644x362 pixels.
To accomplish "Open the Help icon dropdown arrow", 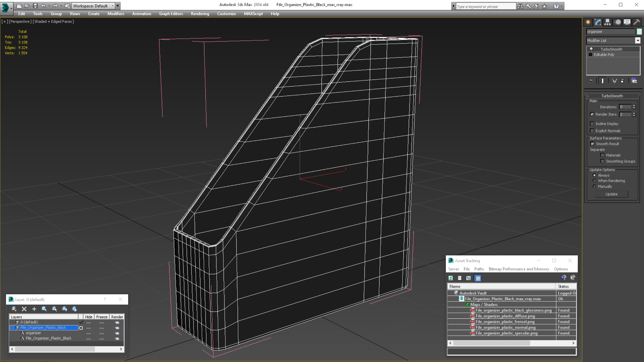I will pos(561,6).
